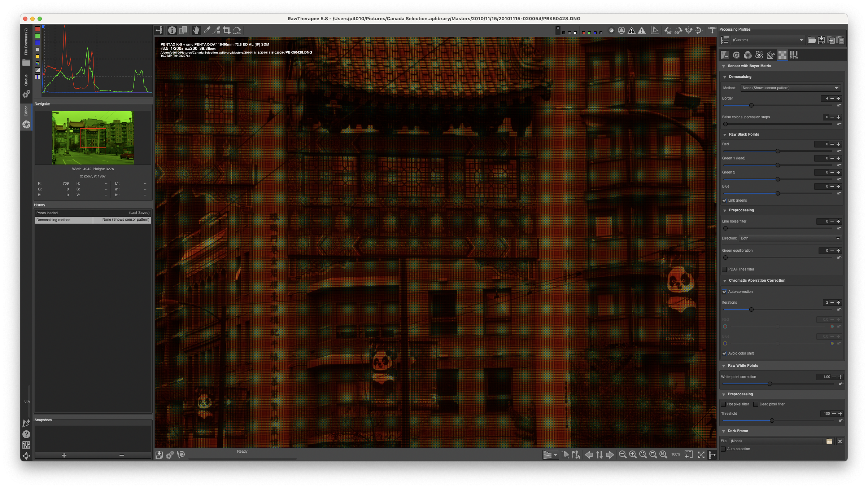868x488 pixels.
Task: Add a new snapshot with plus button
Action: coord(64,456)
